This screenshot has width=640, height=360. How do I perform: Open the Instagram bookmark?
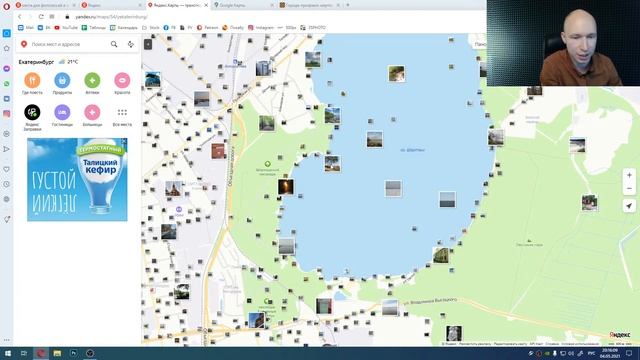(x=261, y=28)
